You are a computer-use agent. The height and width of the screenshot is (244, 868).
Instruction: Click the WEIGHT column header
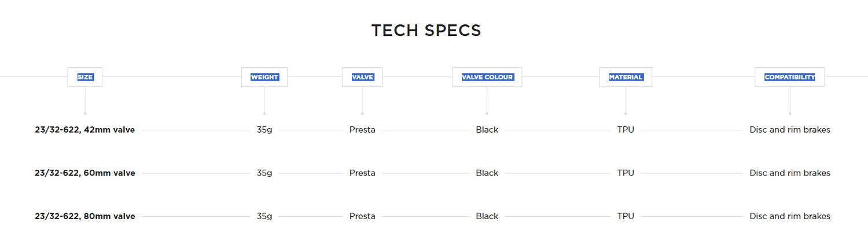(x=264, y=77)
